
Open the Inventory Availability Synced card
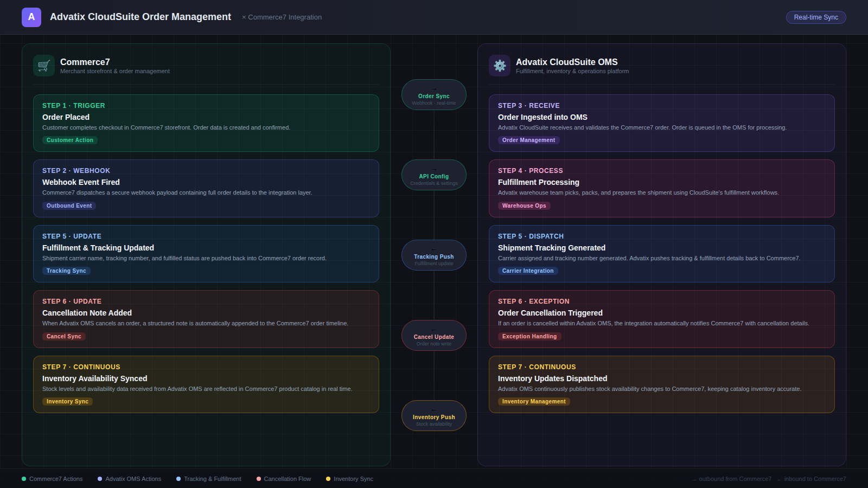(206, 384)
